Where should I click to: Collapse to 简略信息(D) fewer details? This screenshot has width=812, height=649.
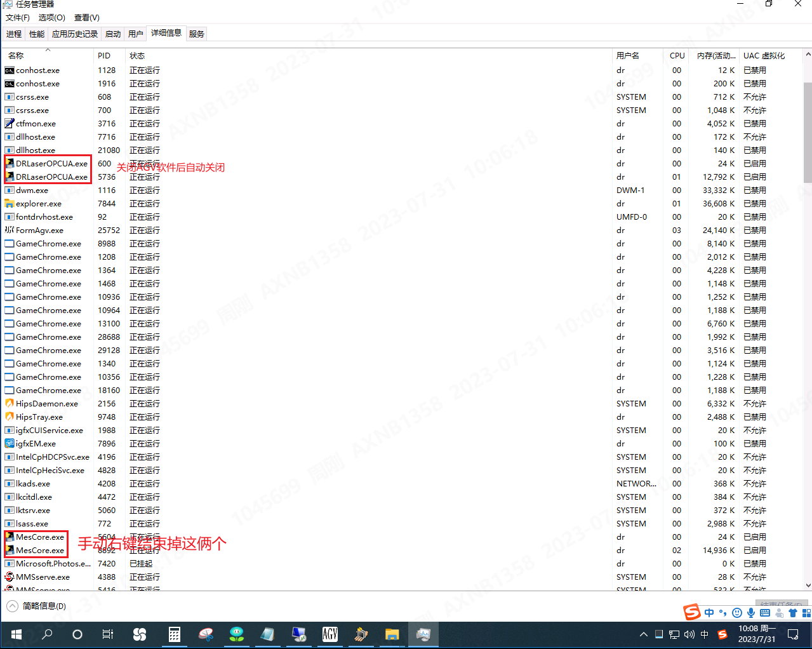(37, 606)
